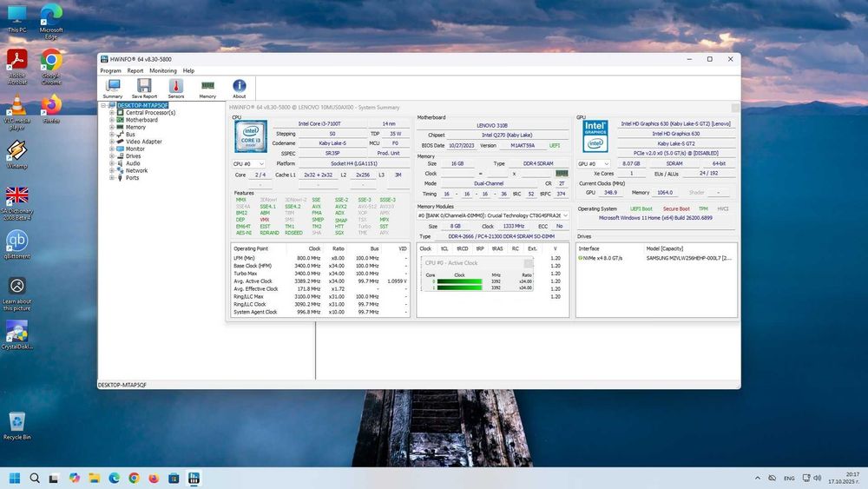The image size is (868, 489).
Task: Open the CPU #0 selector dropdown
Action: [249, 163]
